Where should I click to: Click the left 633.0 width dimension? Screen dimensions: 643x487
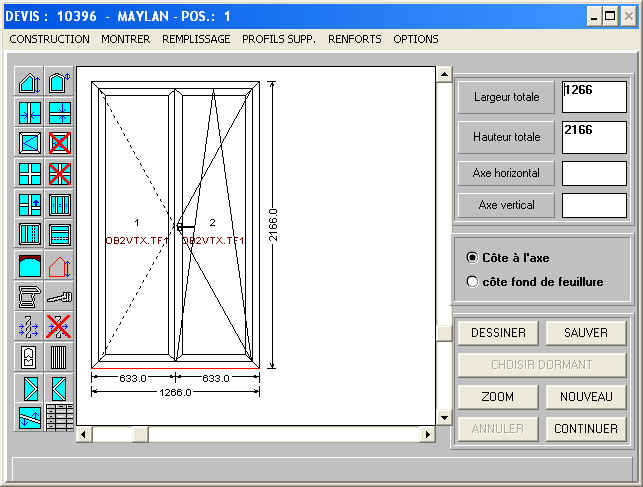coord(133,378)
